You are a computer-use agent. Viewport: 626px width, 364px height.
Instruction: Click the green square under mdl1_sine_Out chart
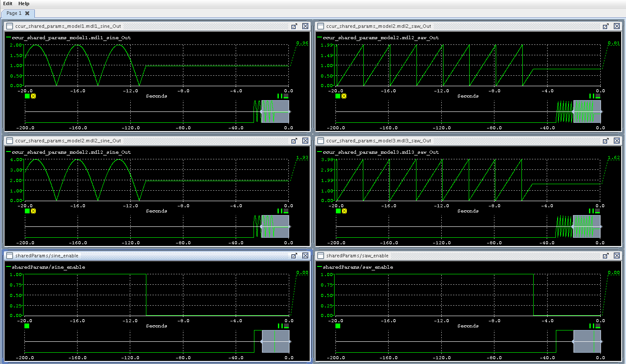[27, 96]
